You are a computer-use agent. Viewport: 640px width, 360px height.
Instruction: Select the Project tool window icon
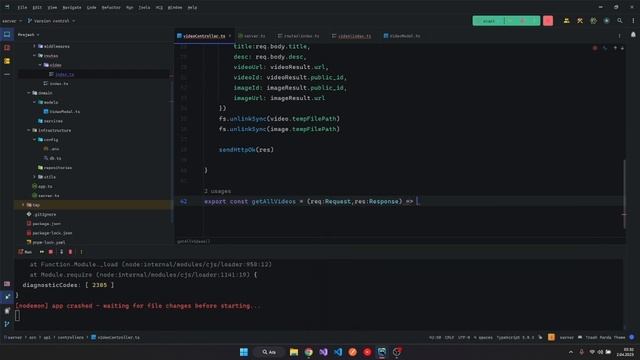[x=7, y=35]
